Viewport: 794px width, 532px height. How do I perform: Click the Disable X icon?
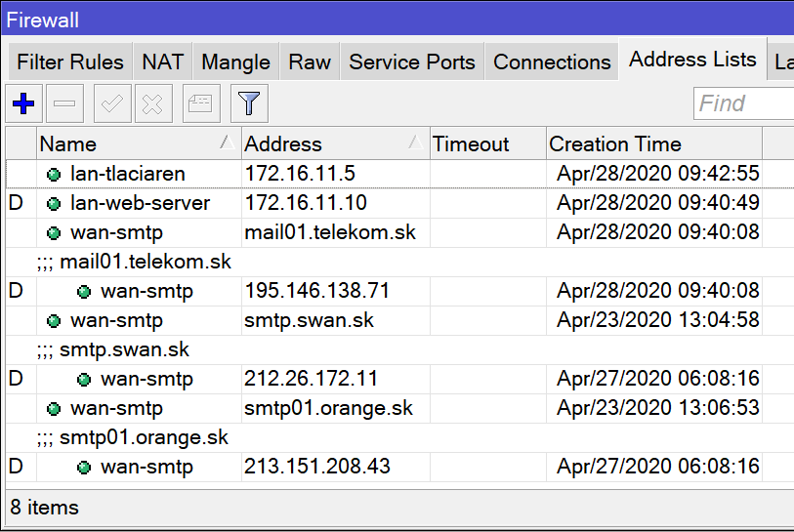152,103
